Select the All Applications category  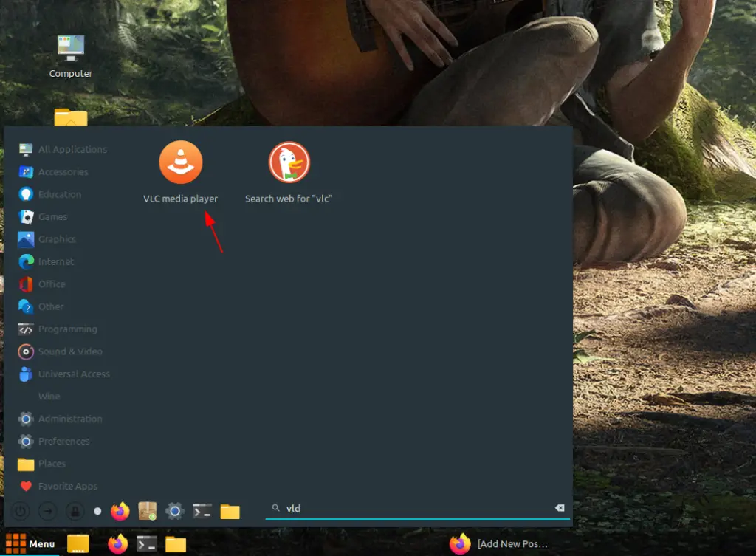pyautogui.click(x=63, y=149)
